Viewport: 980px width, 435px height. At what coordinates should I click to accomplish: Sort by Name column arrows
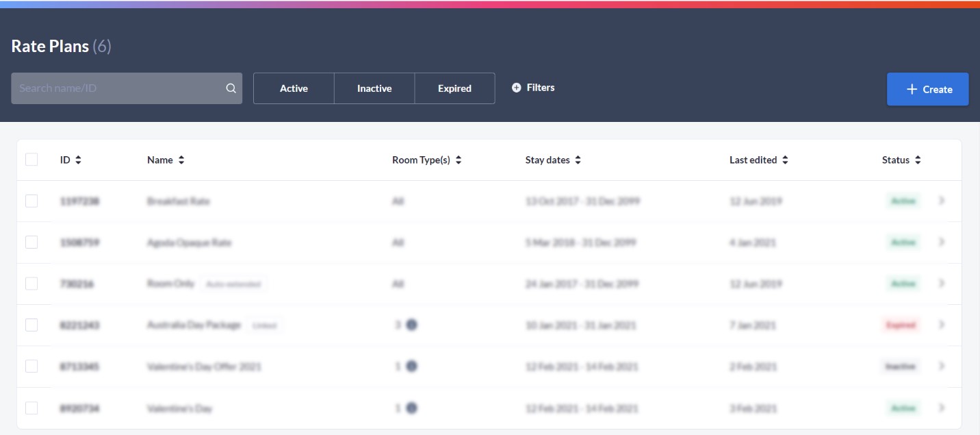coord(181,160)
